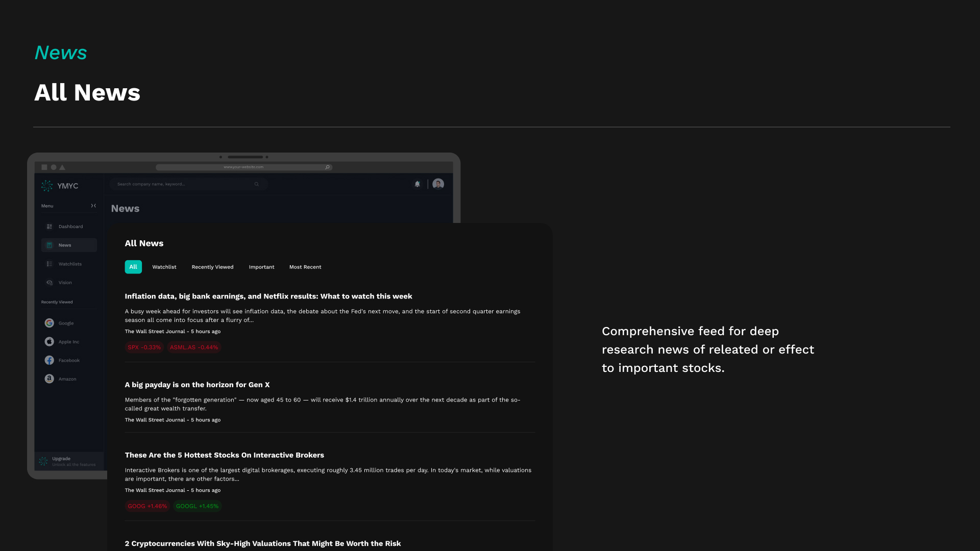Select the All news filter tab
Screen dimensions: 980x551
click(x=133, y=267)
